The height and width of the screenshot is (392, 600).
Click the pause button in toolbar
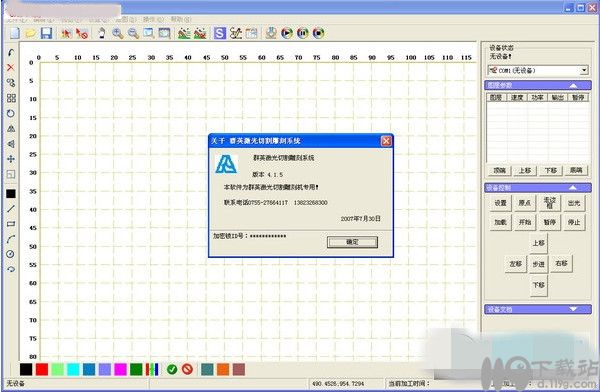click(x=303, y=33)
